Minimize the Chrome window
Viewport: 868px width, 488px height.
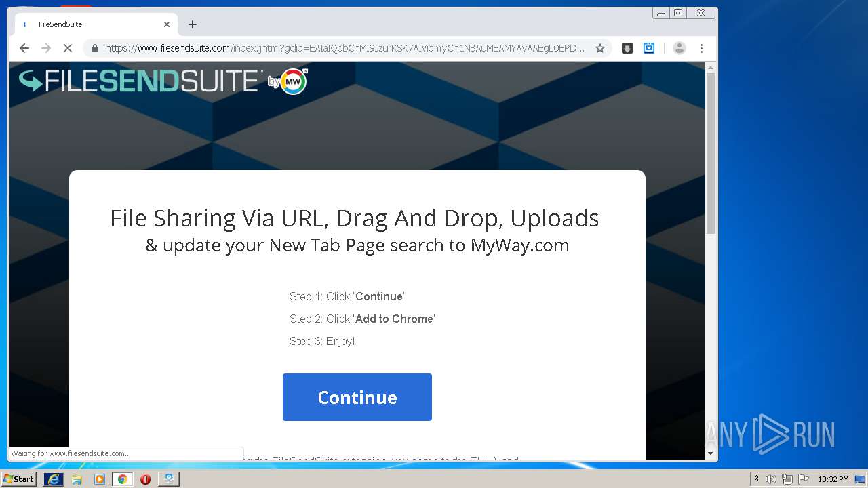pos(661,14)
